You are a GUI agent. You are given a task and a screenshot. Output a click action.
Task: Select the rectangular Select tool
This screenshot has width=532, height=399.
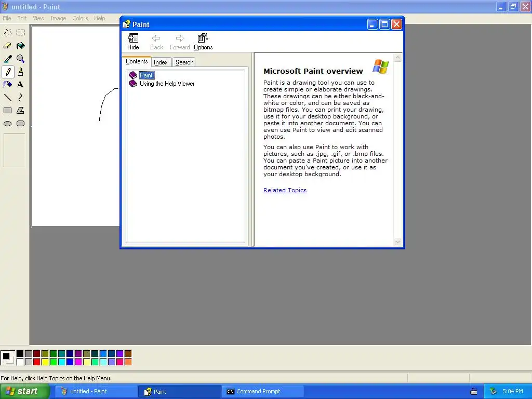tap(21, 33)
